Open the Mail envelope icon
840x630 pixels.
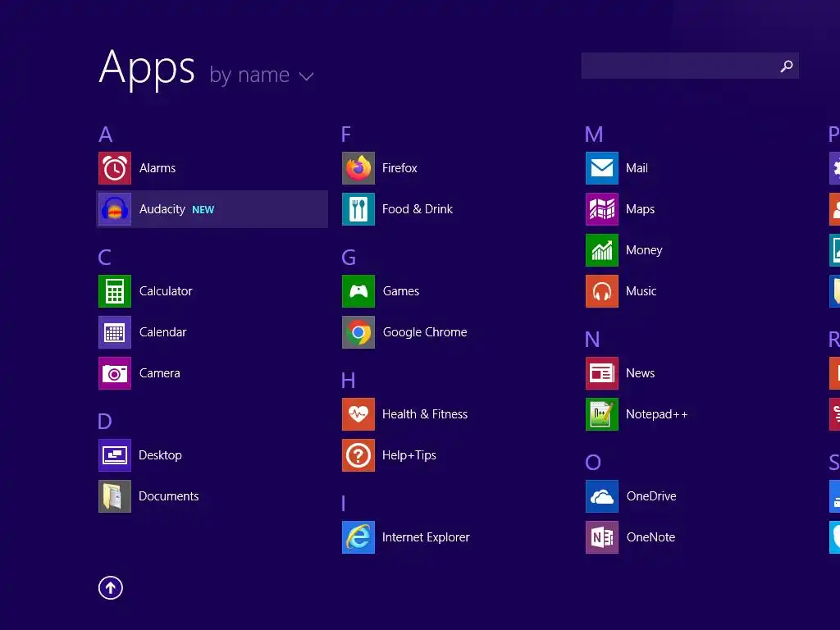602,168
